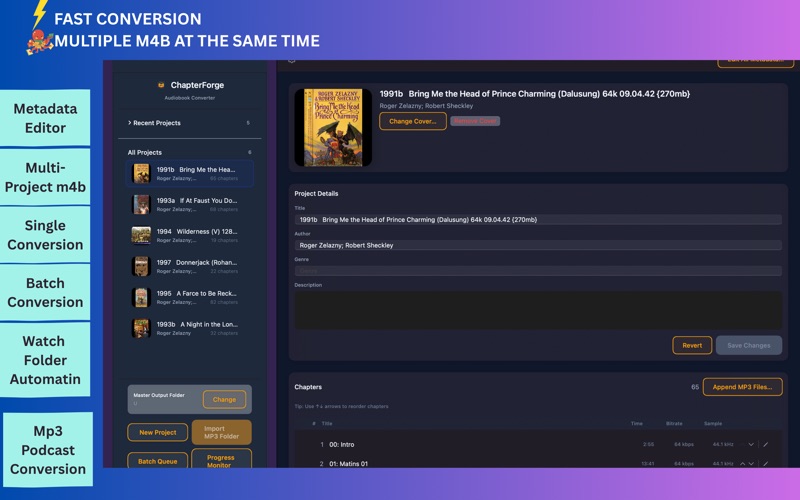Click the Metadata Editor label
Image resolution: width=800 pixels, height=500 pixels.
(45, 118)
